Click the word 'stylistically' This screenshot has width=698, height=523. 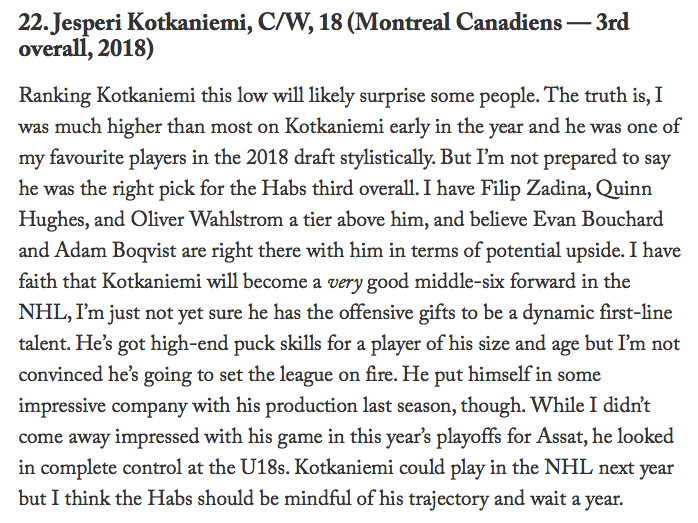tap(387, 158)
